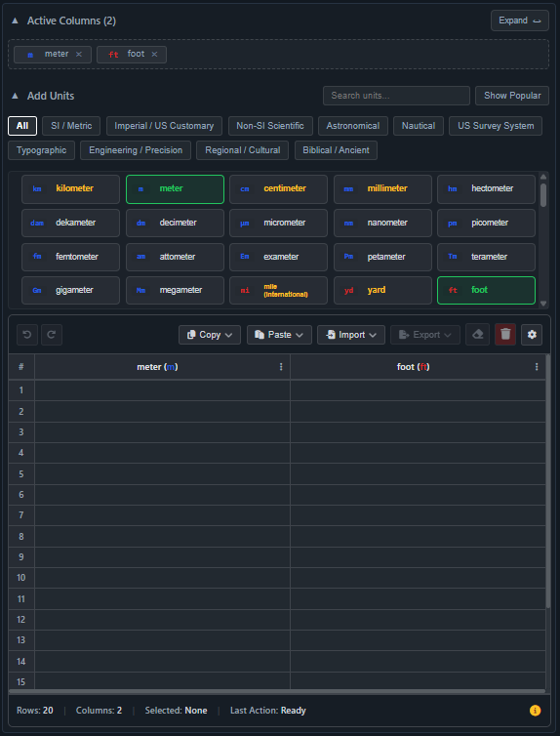
Task: Click the orange info icon in status bar
Action: pyautogui.click(x=536, y=711)
